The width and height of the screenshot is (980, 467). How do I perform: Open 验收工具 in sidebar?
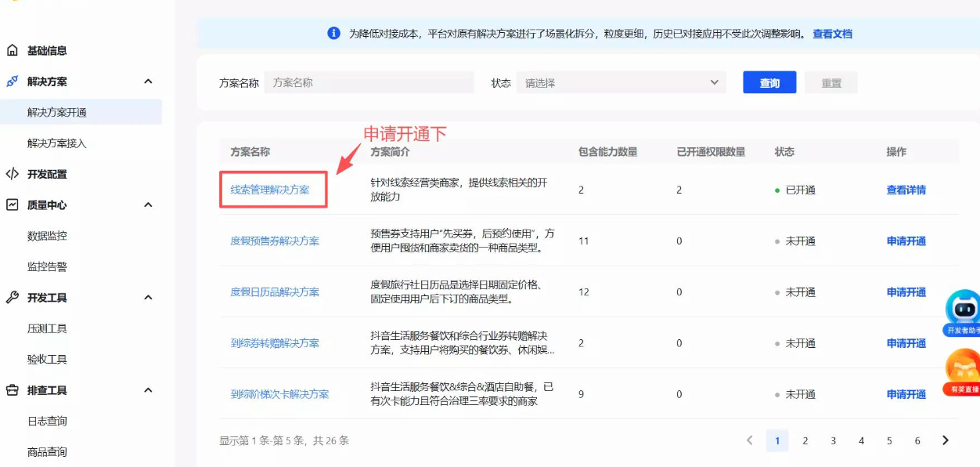[x=47, y=359]
